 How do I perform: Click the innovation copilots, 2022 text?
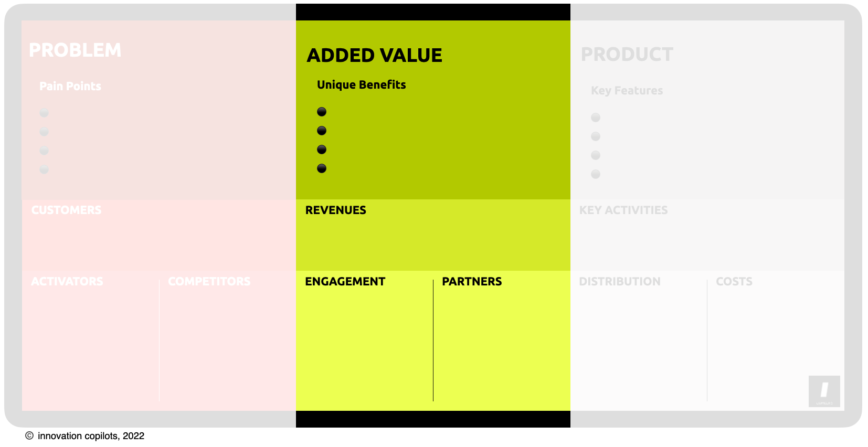click(x=91, y=435)
